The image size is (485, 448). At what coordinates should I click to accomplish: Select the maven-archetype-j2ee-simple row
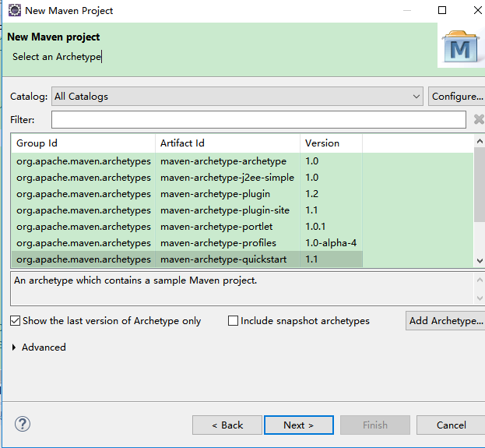click(x=187, y=178)
